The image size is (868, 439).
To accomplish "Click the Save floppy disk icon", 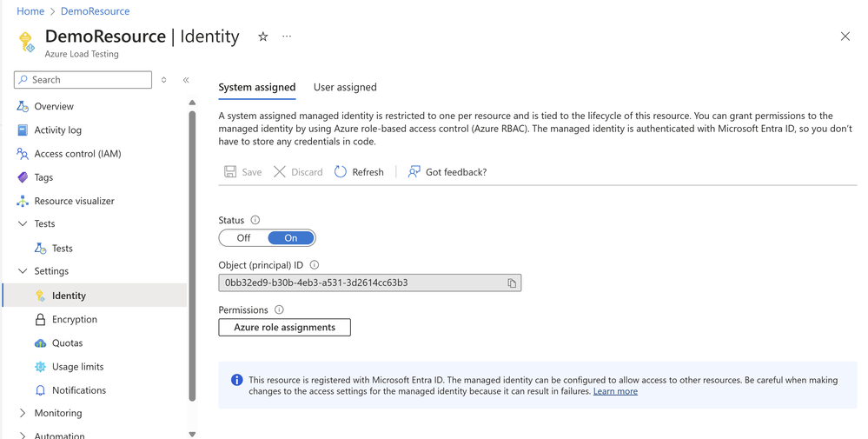I will 230,171.
